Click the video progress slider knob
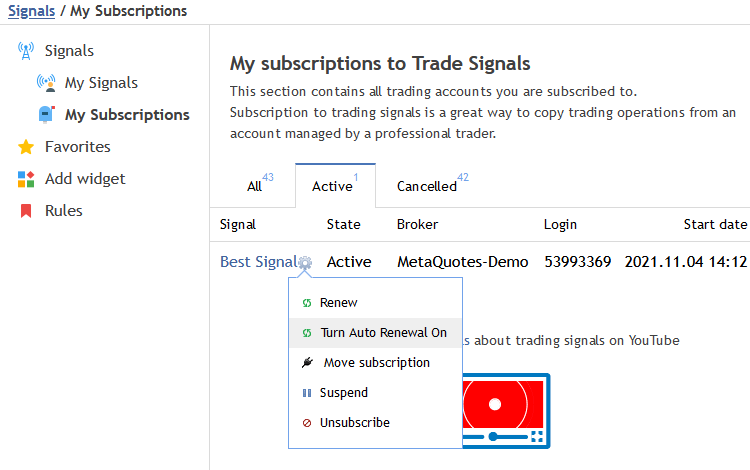 pyautogui.click(x=493, y=437)
